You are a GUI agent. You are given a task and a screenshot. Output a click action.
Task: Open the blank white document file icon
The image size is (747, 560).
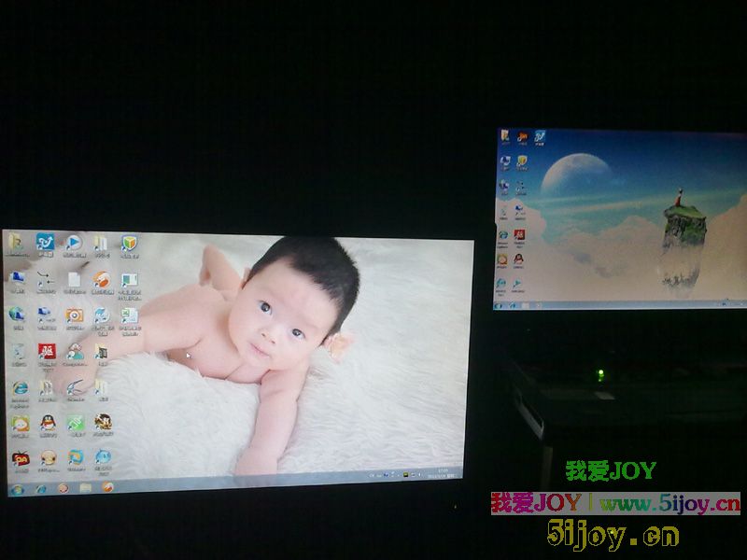coord(74,279)
